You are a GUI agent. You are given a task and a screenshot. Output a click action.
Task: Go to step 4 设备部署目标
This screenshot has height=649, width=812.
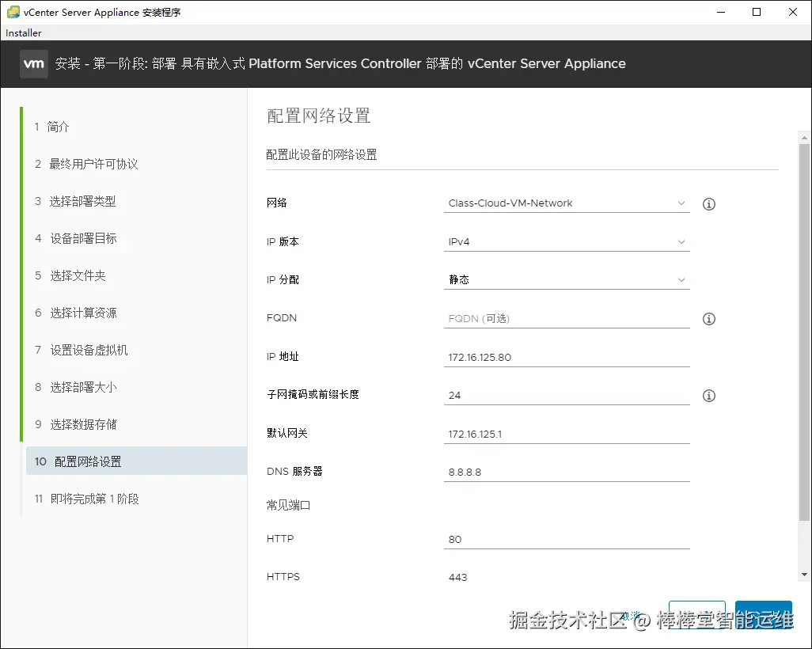tap(76, 239)
